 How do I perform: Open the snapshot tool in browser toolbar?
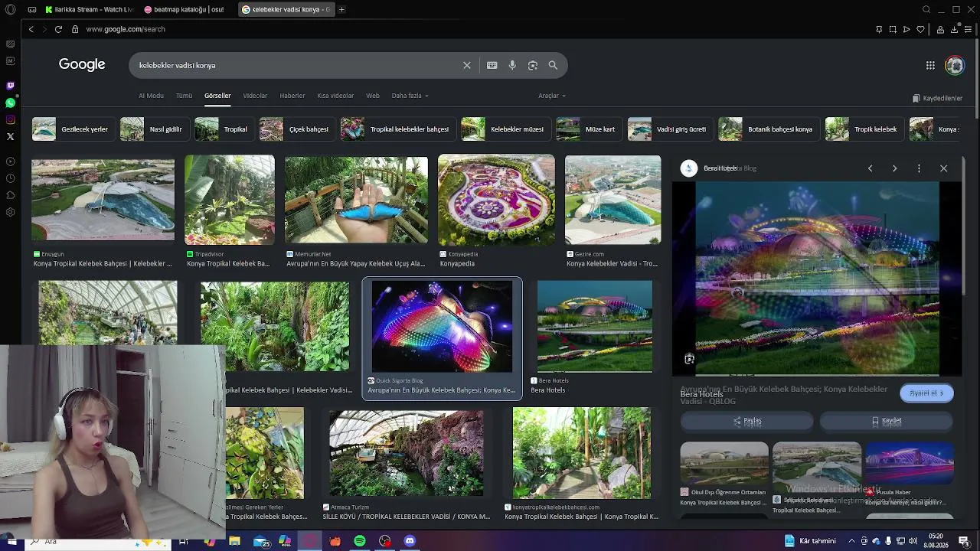point(893,29)
